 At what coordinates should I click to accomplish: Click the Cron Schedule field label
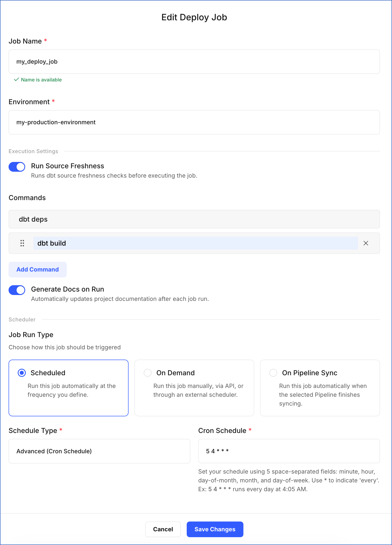coord(222,431)
